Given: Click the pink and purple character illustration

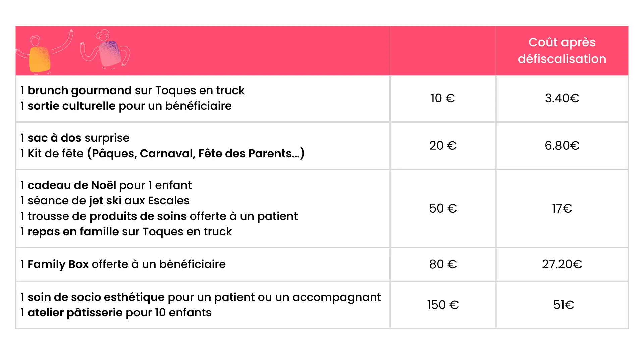Looking at the screenshot, I should point(110,53).
